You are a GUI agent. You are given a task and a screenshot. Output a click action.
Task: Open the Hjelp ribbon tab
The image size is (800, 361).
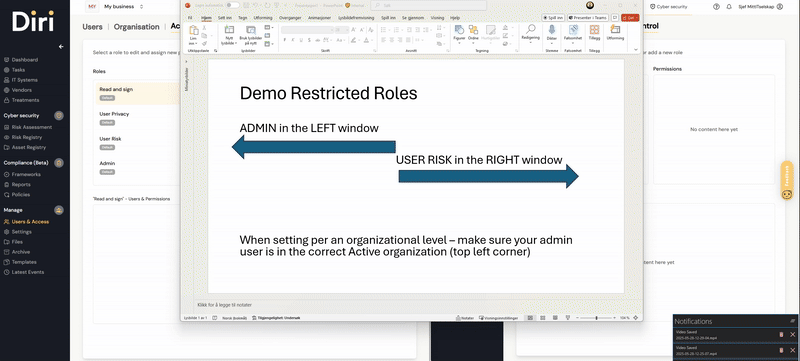(455, 17)
